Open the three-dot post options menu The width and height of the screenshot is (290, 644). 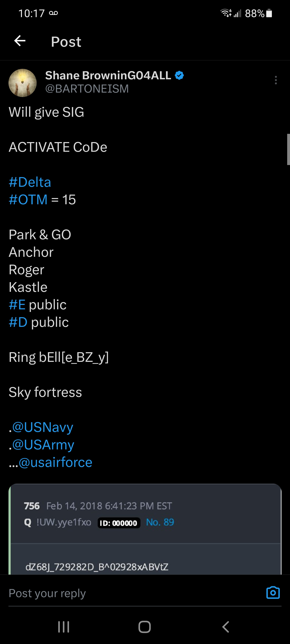point(276,80)
